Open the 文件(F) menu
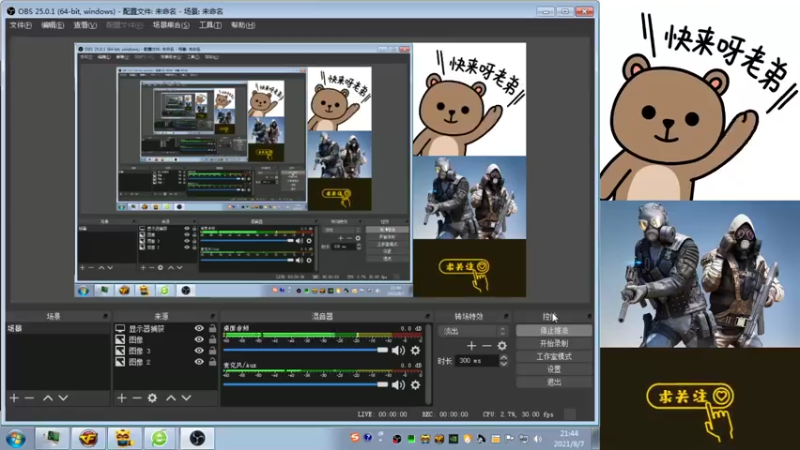This screenshot has height=450, width=800. pos(20,25)
